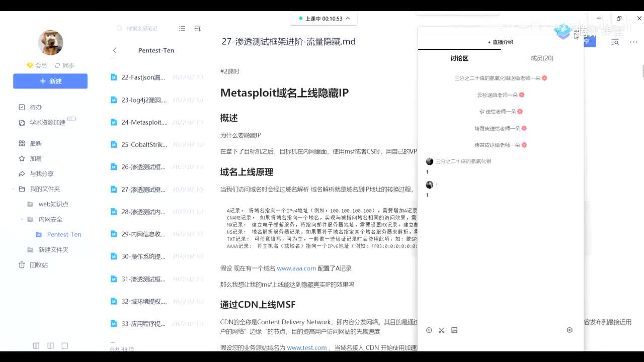This screenshot has width=644, height=362.
Task: Click the Metasploit域名上线隐藏IP heading
Action: tap(284, 93)
